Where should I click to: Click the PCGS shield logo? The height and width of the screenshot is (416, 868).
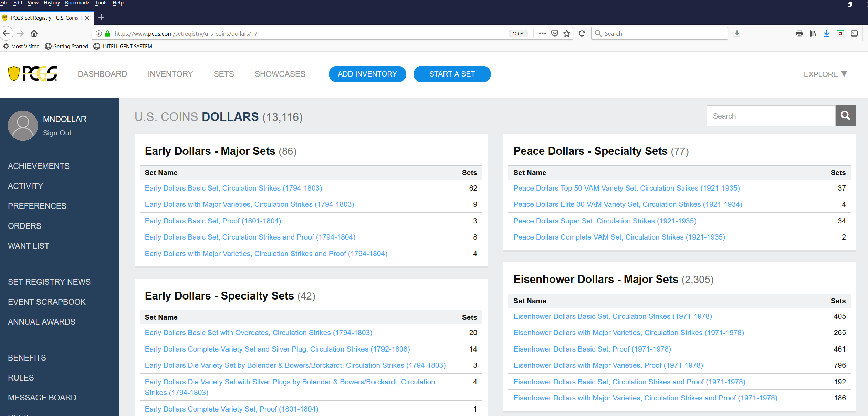click(x=33, y=73)
